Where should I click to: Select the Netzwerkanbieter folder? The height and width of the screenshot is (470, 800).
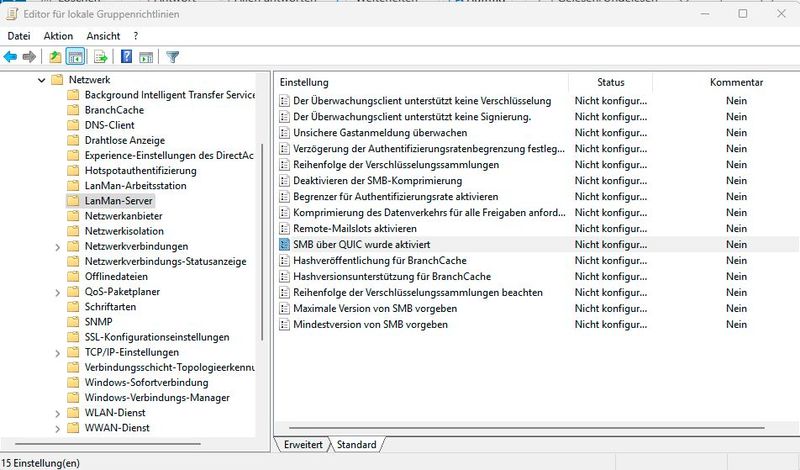coord(123,216)
